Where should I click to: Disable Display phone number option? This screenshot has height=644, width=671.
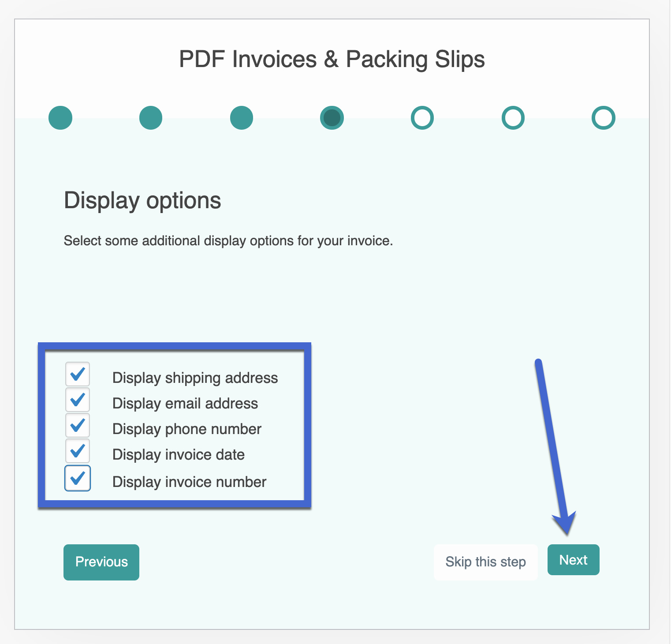[x=78, y=426]
